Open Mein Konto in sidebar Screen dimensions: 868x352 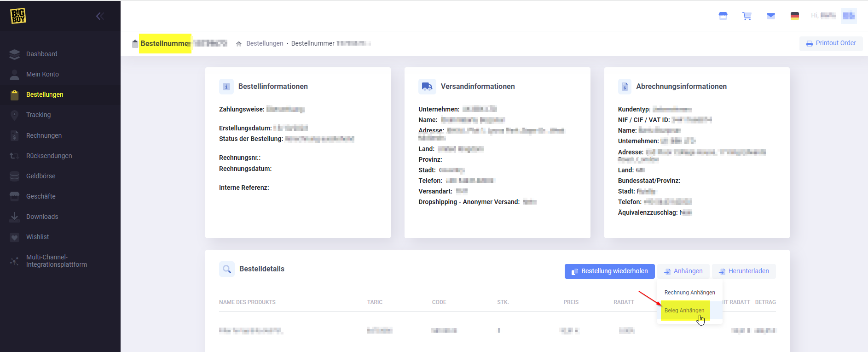coord(42,74)
